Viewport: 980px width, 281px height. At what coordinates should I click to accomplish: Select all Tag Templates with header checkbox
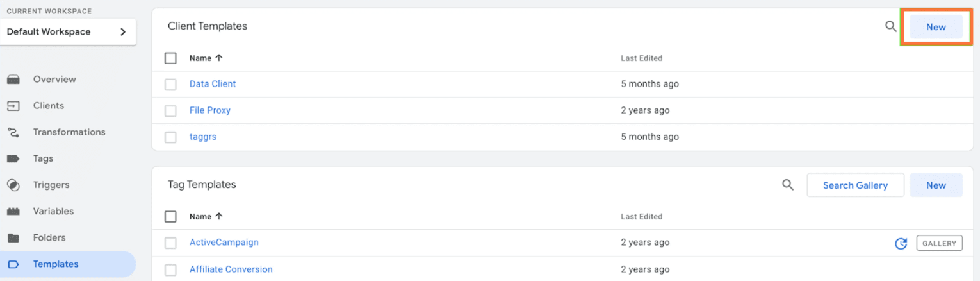pyautogui.click(x=170, y=216)
